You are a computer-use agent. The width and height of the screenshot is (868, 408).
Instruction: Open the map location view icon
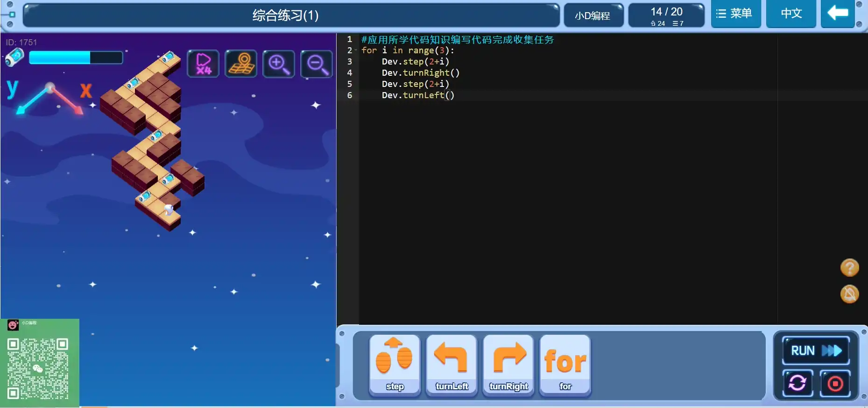[241, 64]
